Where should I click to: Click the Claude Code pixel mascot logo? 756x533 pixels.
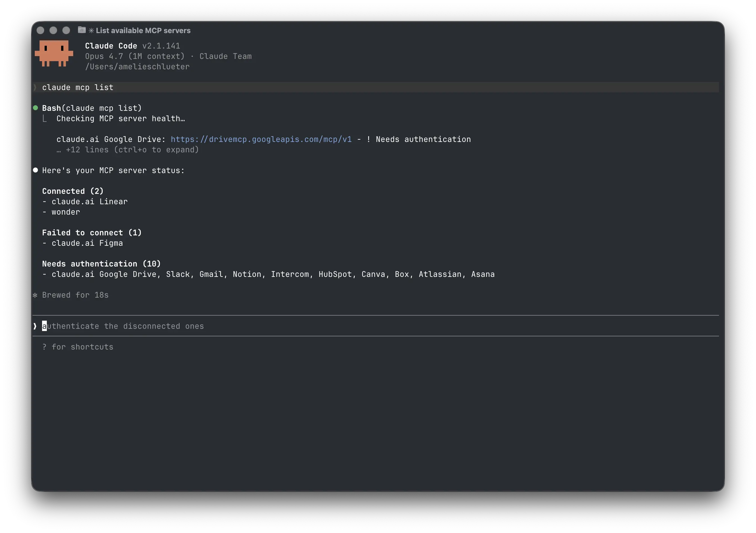point(54,53)
